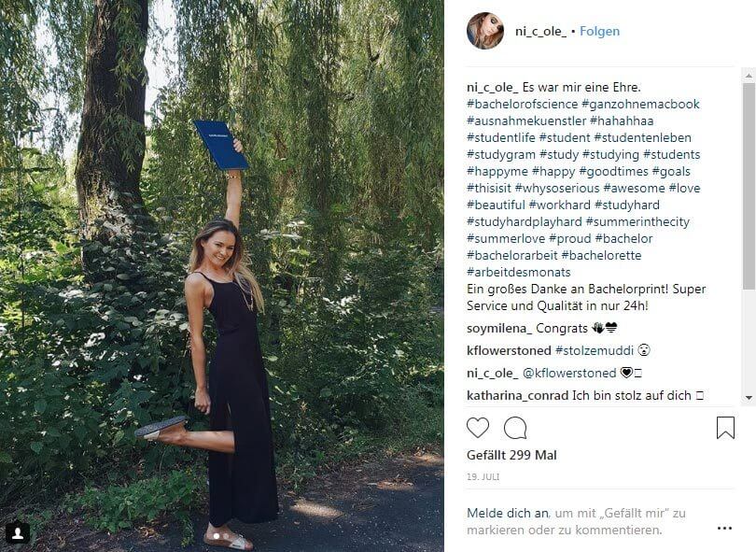Image resolution: width=756 pixels, height=552 pixels.
Task: Open ni_c_ole_ username in header
Action: [x=541, y=32]
